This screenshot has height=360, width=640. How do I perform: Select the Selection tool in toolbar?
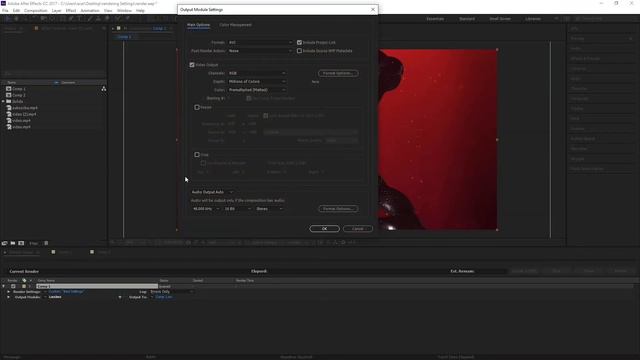click(x=8, y=18)
